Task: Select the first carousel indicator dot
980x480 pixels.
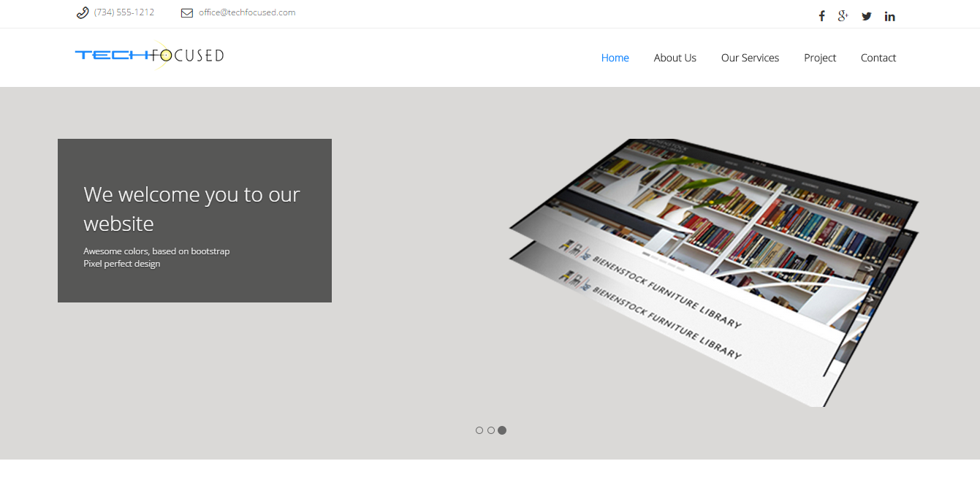Action: tap(479, 430)
